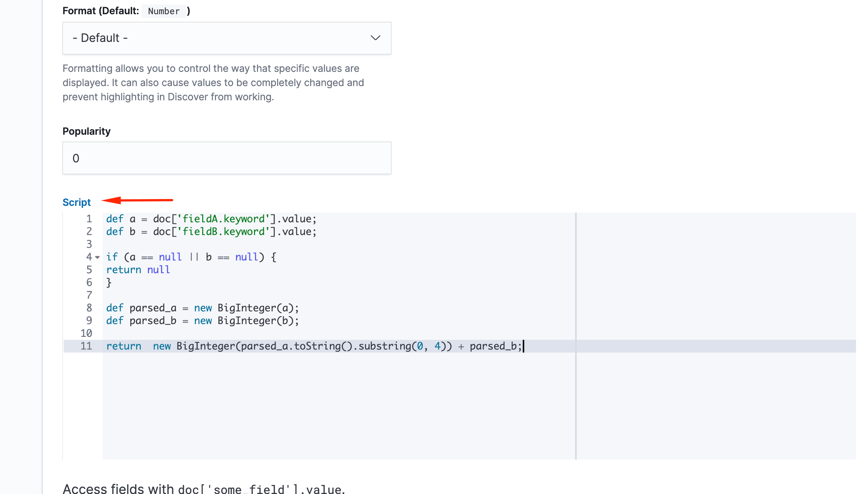The height and width of the screenshot is (494, 868).
Task: Place cursor on the fieldB.keyword string
Action: (x=224, y=232)
